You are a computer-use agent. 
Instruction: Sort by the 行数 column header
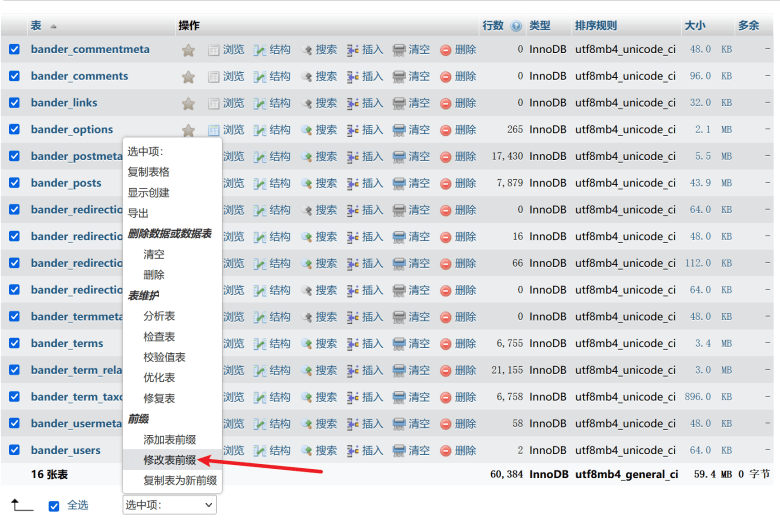(x=493, y=25)
